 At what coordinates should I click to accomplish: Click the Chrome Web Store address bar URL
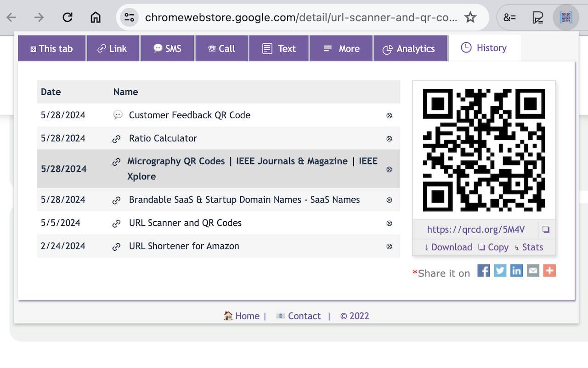click(301, 17)
